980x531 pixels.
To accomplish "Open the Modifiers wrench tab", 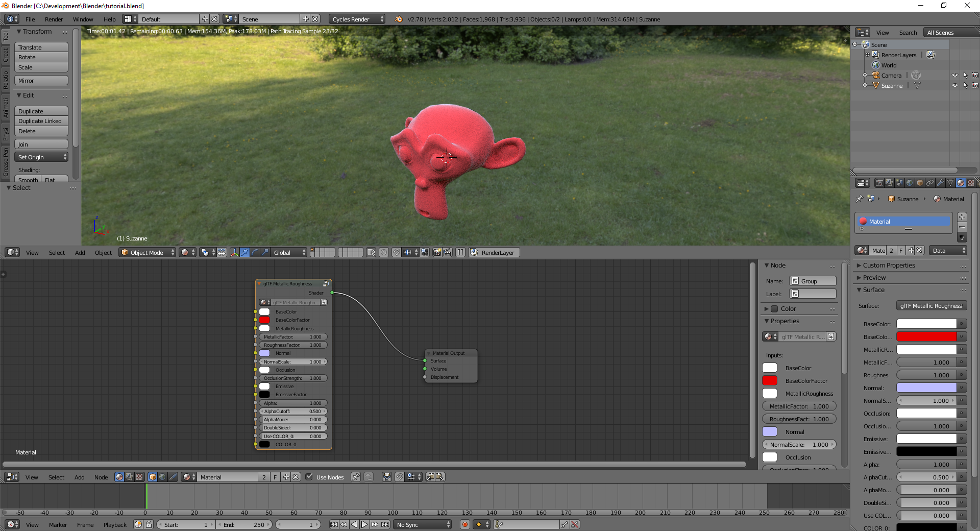I will 940,183.
